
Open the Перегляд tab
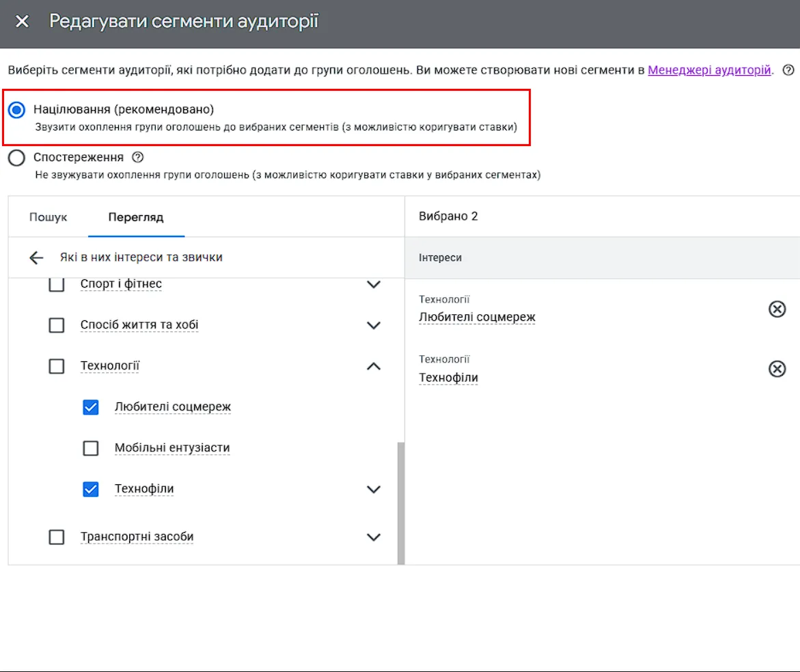pos(136,217)
